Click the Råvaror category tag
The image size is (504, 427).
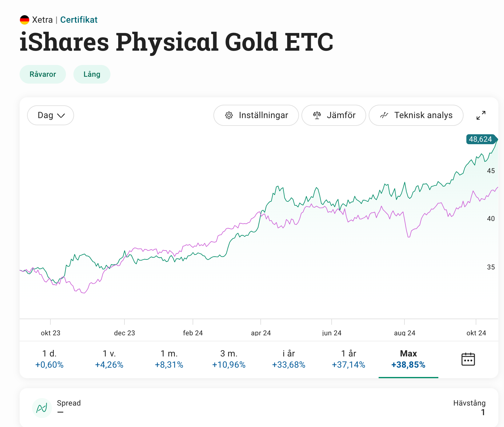43,74
